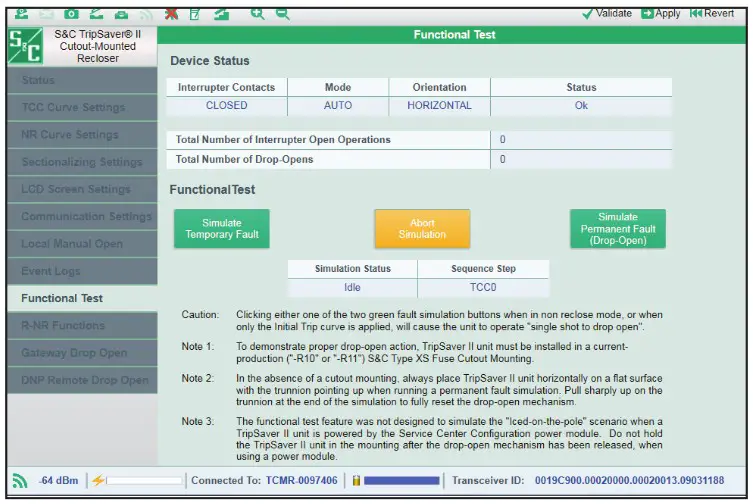Click the S&C TripSaver II product title

click(x=97, y=46)
